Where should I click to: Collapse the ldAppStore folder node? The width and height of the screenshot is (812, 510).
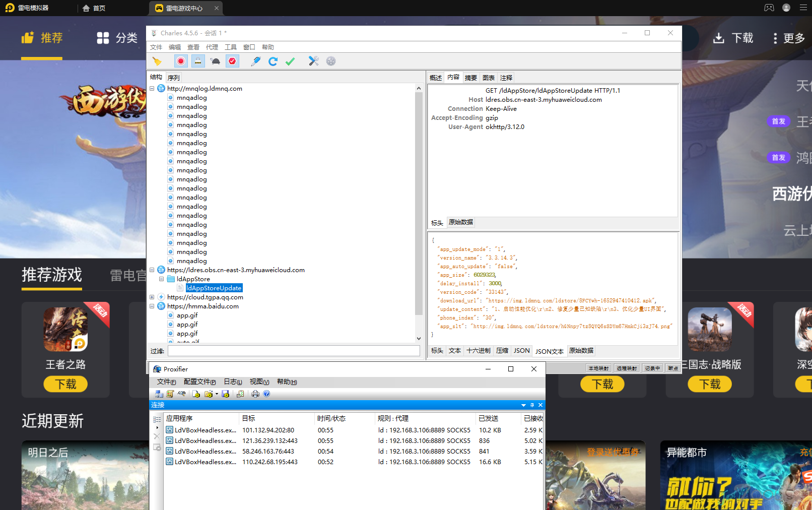pyautogui.click(x=161, y=279)
